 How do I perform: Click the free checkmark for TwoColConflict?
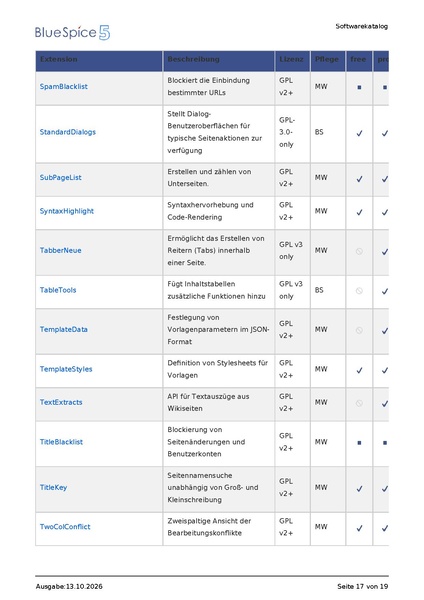click(359, 528)
